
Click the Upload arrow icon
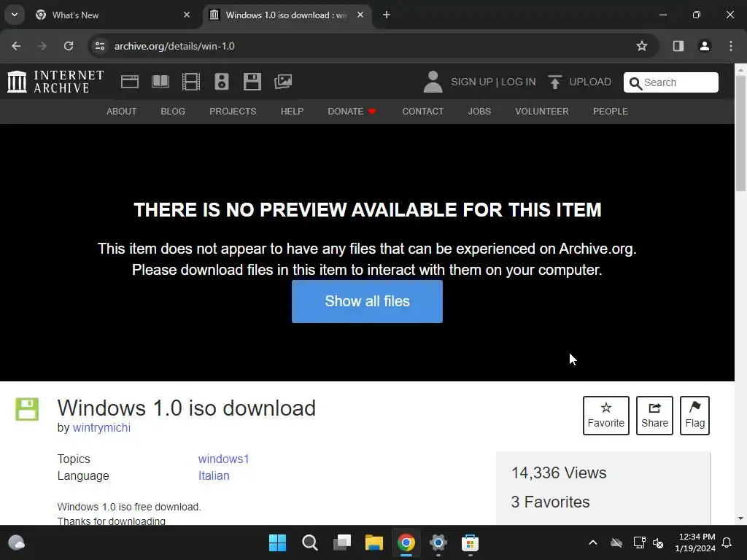554,82
